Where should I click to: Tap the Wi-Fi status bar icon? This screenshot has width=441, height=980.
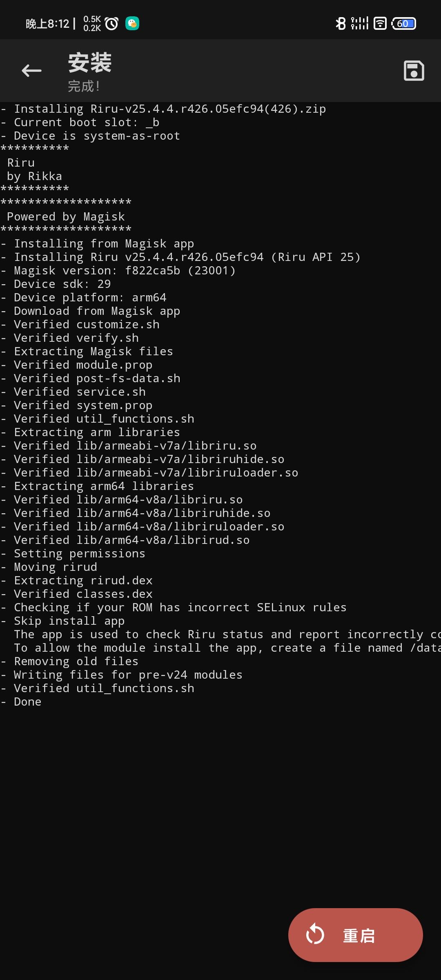(x=380, y=24)
